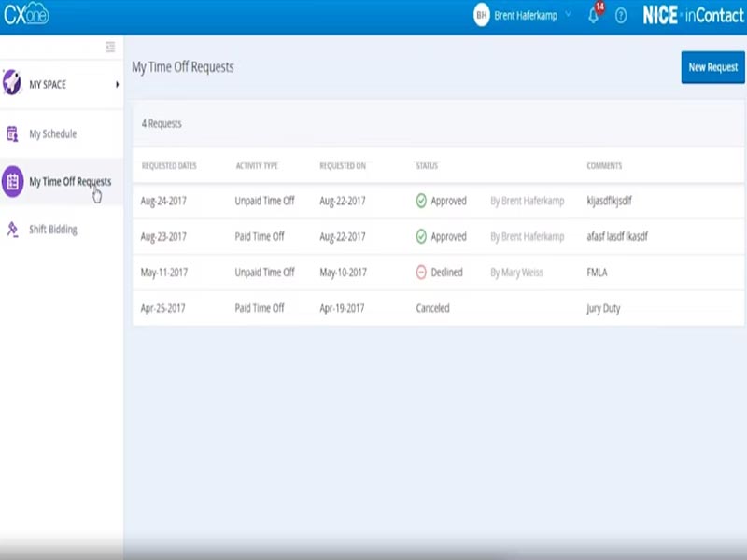This screenshot has width=747, height=560.
Task: Click the My Space rocket icon
Action: point(12,84)
